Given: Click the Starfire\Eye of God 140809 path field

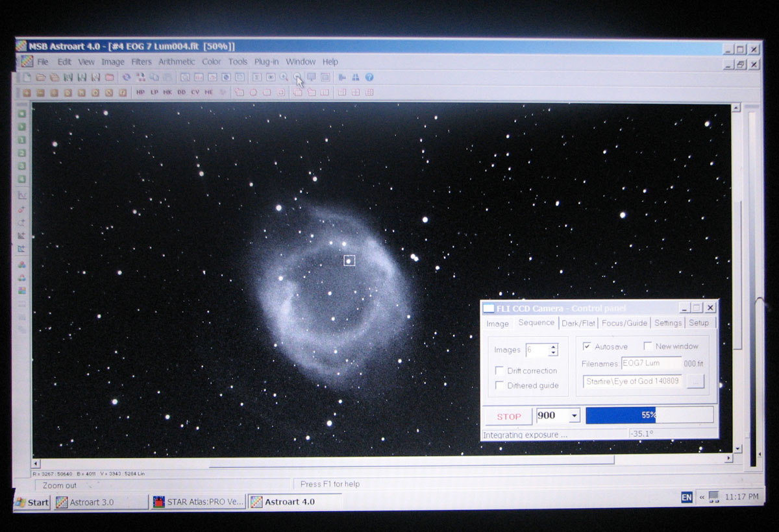Looking at the screenshot, I should coord(633,381).
